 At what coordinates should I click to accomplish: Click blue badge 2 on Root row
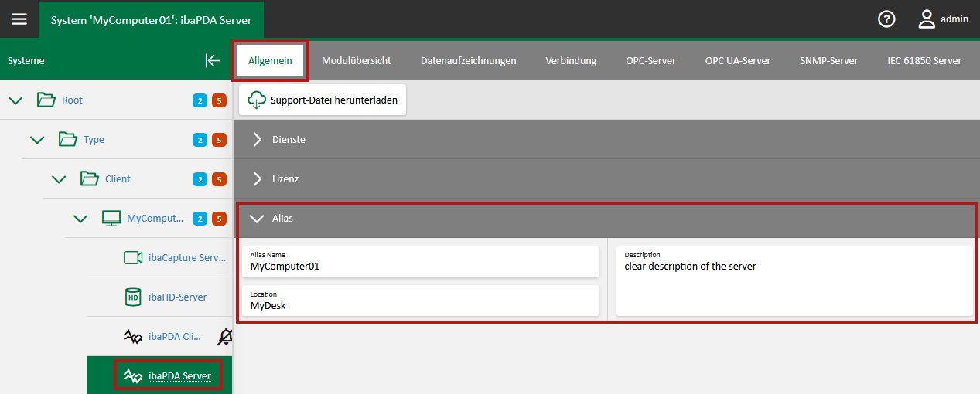point(200,100)
